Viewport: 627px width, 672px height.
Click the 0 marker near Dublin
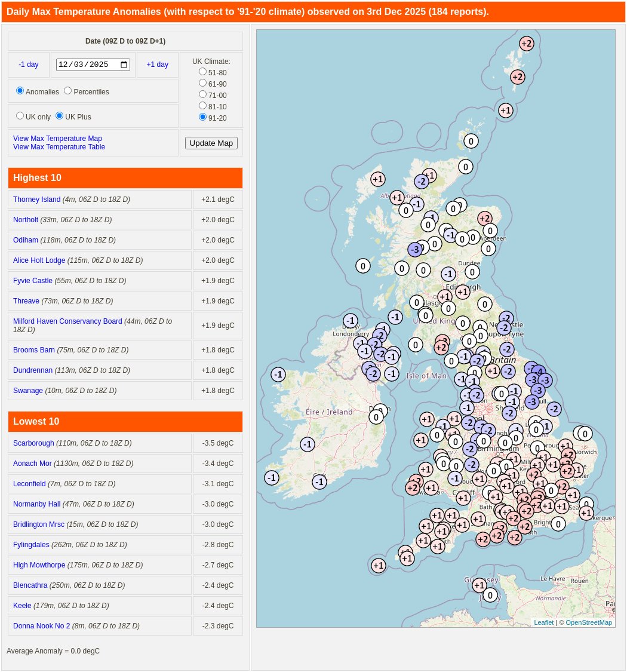point(376,416)
